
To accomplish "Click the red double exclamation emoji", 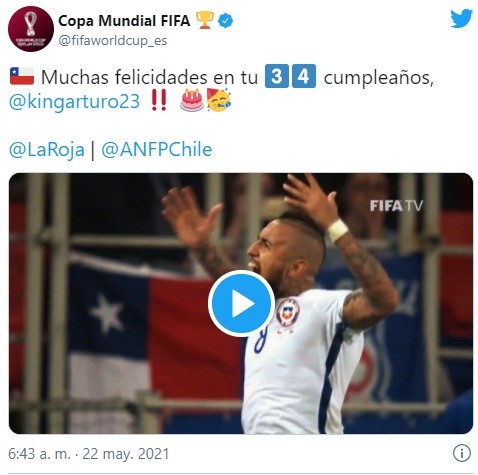I will [x=159, y=101].
